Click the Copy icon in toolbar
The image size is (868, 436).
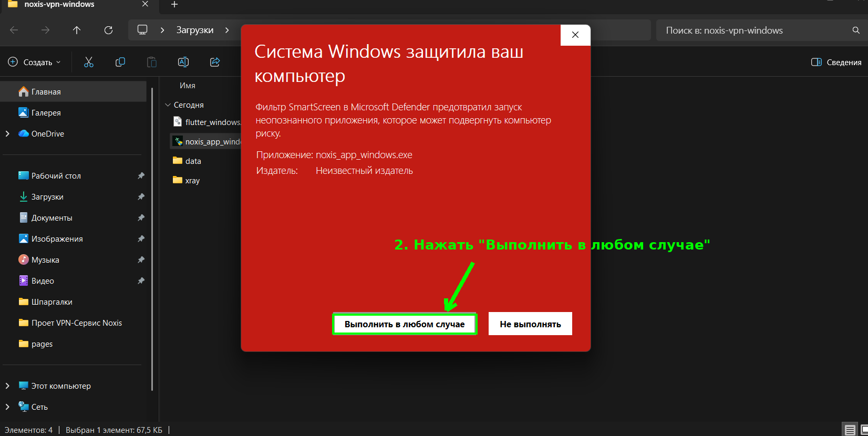pos(120,62)
